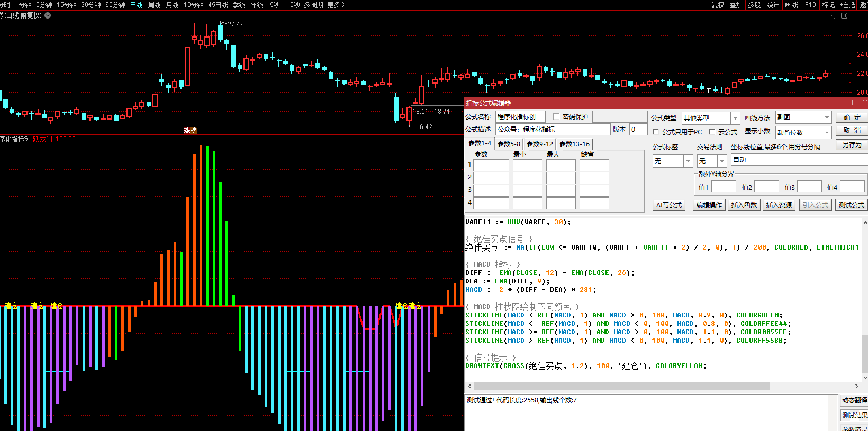Switch to the 参数5-8 tab
This screenshot has width=868, height=431.
tap(509, 144)
